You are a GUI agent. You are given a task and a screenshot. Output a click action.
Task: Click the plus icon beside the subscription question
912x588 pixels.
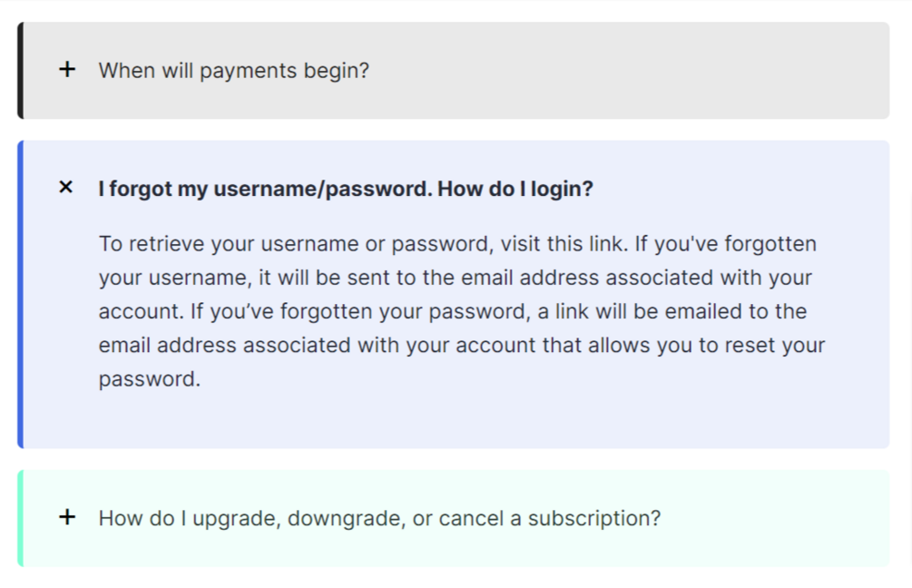67,517
